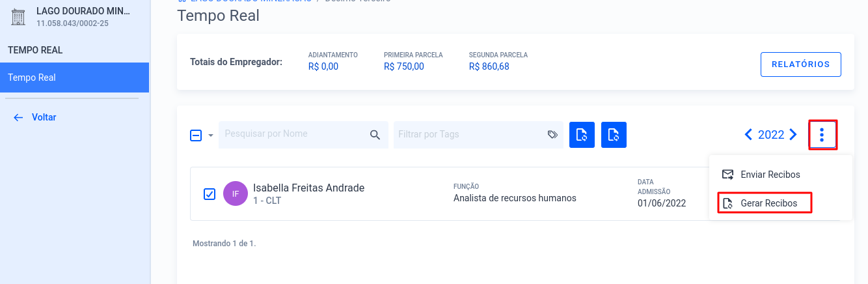Open the three-dot options menu
Image resolution: width=868 pixels, height=284 pixels.
click(822, 135)
